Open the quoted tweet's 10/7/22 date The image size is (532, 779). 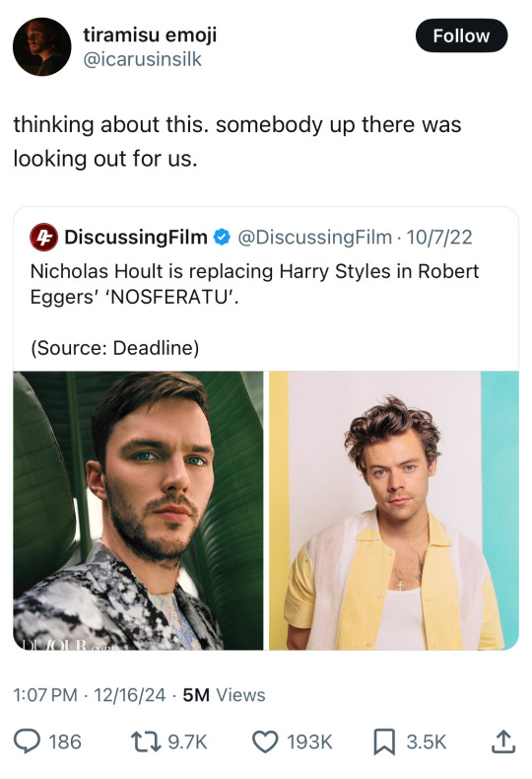click(x=439, y=237)
